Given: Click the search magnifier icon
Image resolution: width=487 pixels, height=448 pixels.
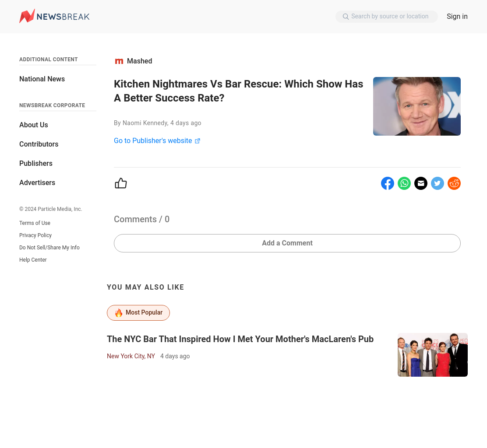Looking at the screenshot, I should click(x=346, y=17).
